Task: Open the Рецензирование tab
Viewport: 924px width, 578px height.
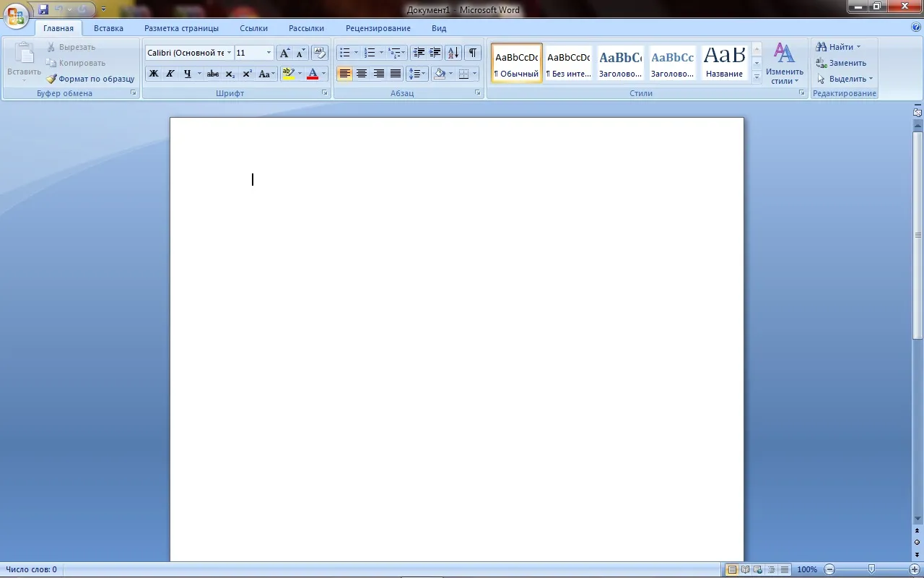Action: 378,28
